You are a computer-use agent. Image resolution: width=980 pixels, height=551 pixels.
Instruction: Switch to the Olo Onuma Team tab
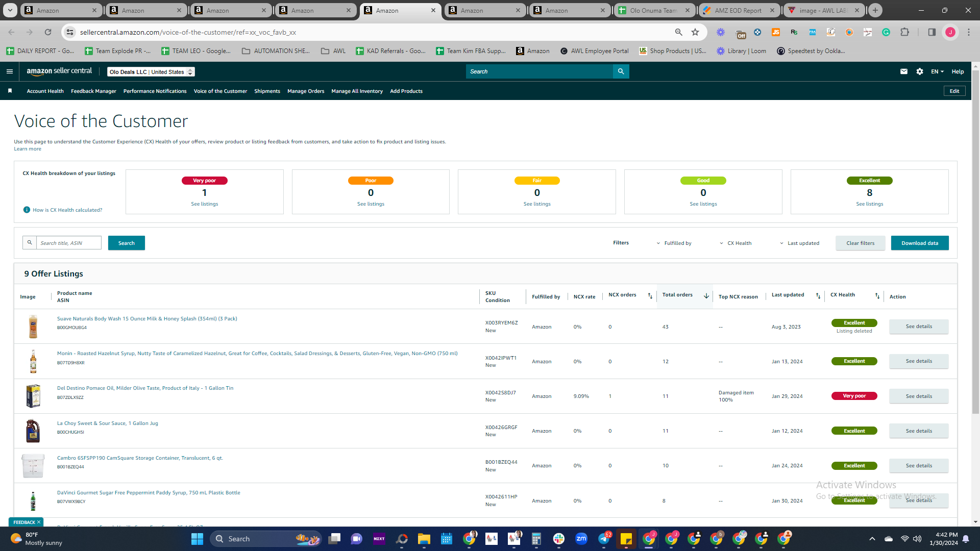654,10
